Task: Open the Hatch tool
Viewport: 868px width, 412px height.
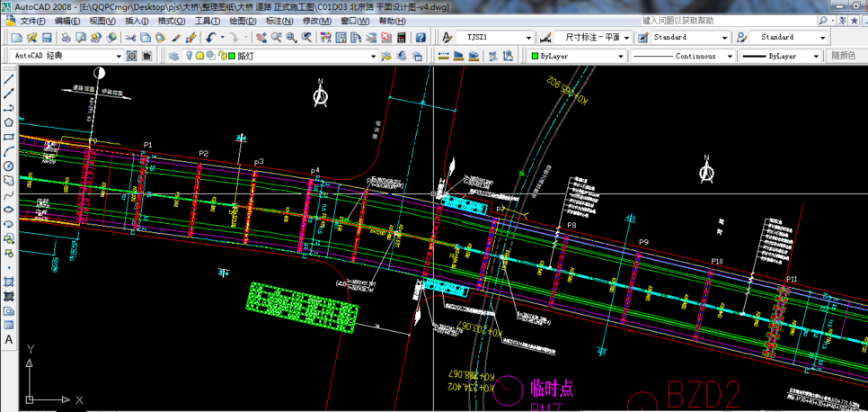Action: click(x=9, y=282)
